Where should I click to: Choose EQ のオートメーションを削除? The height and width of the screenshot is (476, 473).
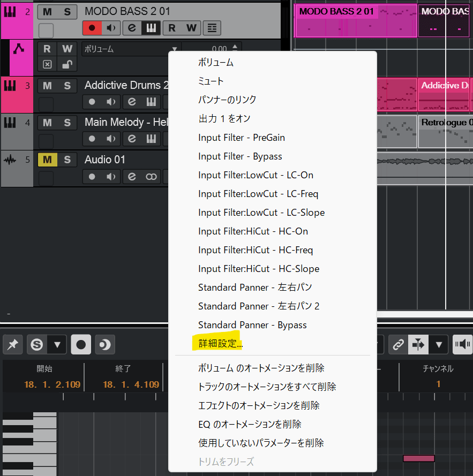pos(273,424)
